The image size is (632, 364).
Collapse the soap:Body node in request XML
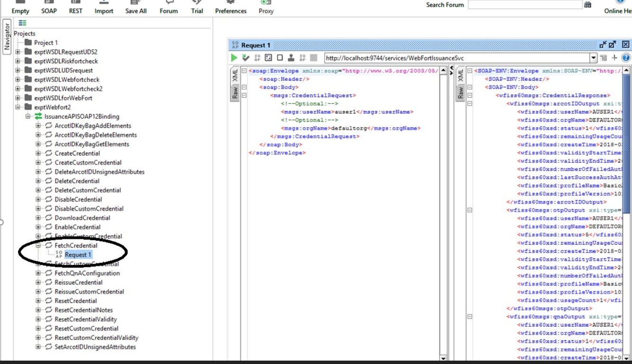244,87
